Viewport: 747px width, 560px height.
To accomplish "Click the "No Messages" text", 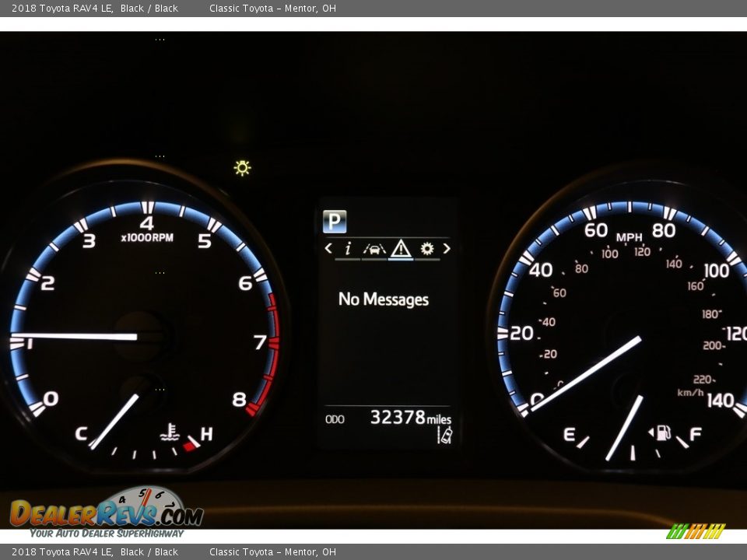I will pyautogui.click(x=384, y=299).
